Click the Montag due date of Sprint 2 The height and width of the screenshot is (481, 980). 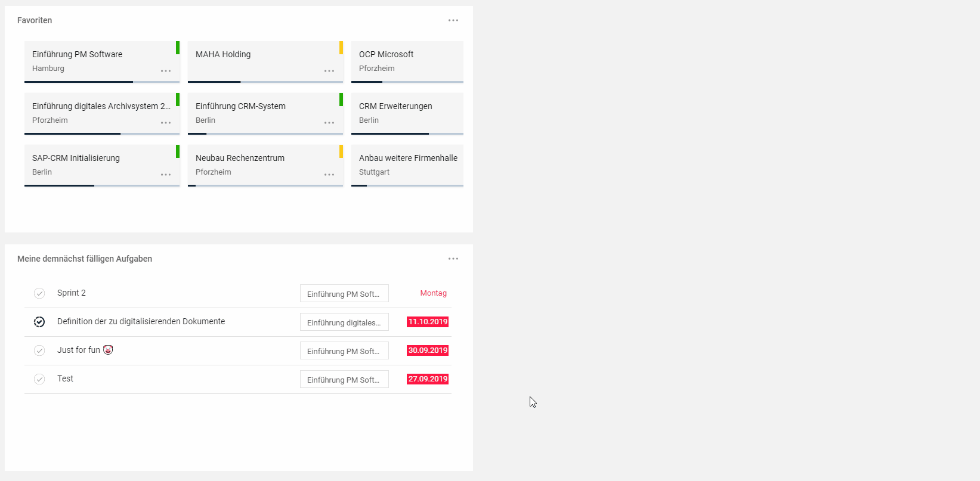[x=433, y=293]
